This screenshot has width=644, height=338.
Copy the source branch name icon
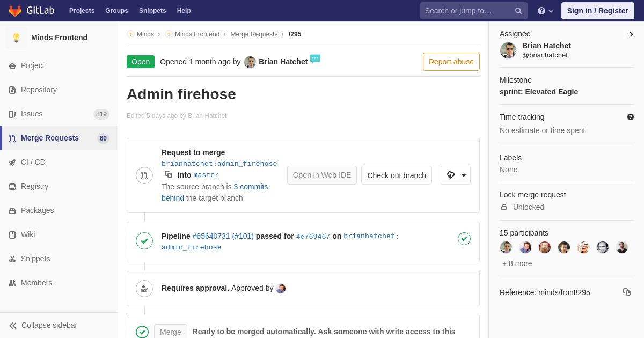[x=169, y=174]
